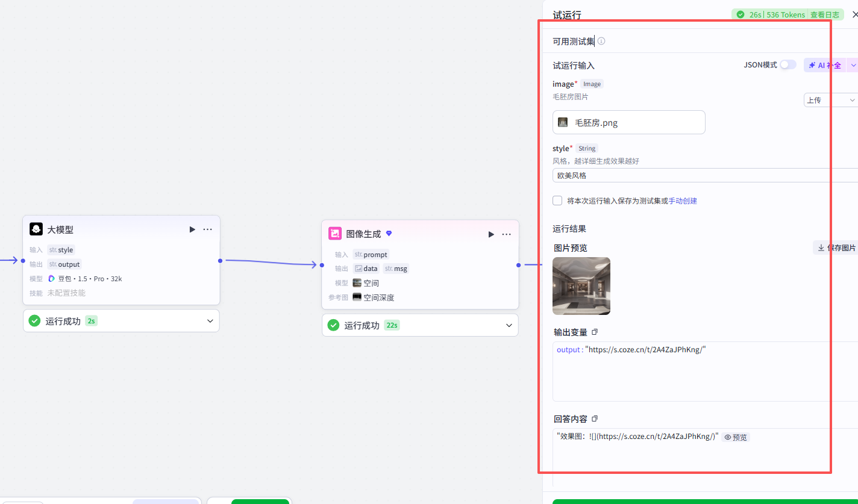Click the output URL text in 输出变量
The width and height of the screenshot is (858, 504).
tap(645, 349)
